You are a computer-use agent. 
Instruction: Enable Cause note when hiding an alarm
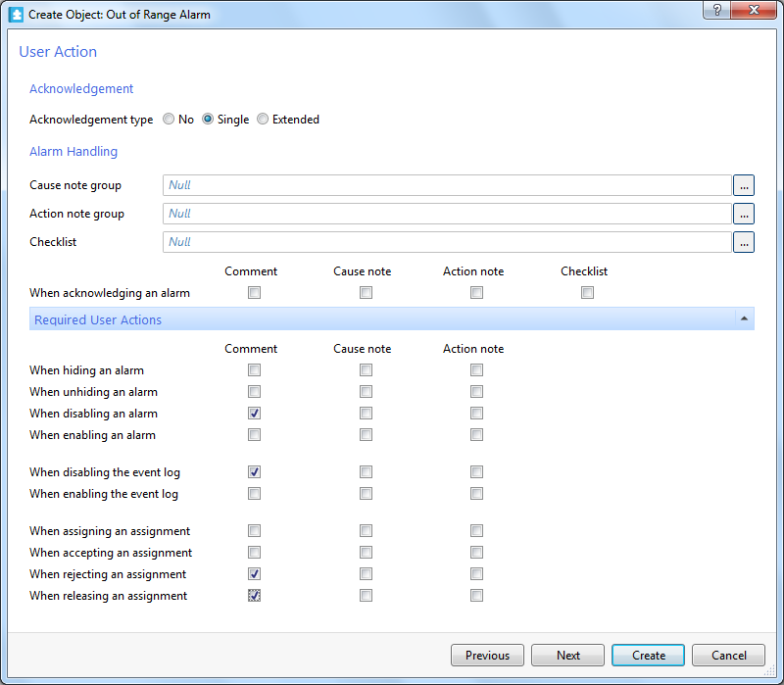pyautogui.click(x=366, y=370)
